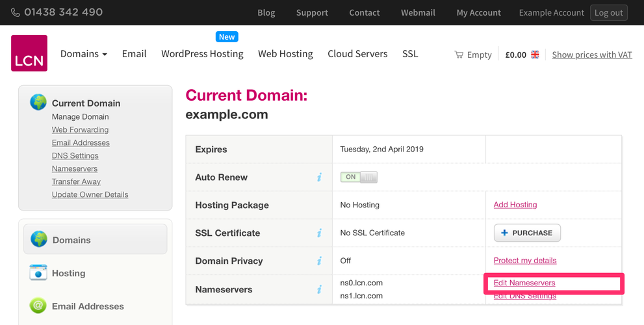Screen dimensions: 644x325
Task: Click the LCN logo
Action: tap(29, 53)
